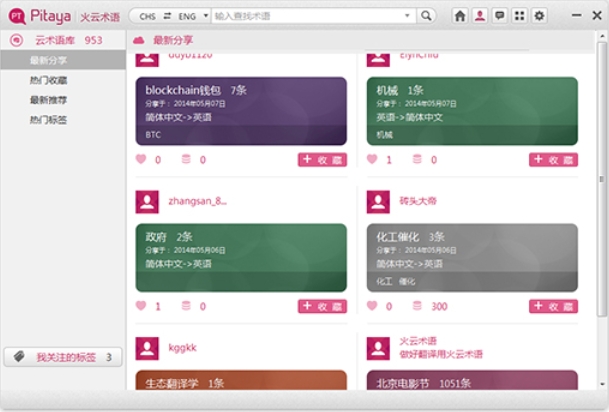The width and height of the screenshot is (609, 412).
Task: Click database icon under blockchain钱包 card
Action: point(186,159)
